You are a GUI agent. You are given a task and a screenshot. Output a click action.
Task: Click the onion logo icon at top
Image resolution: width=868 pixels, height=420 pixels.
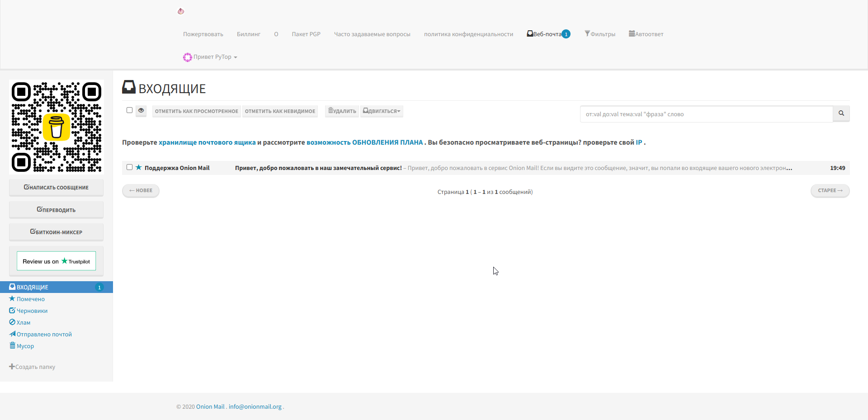(x=181, y=11)
